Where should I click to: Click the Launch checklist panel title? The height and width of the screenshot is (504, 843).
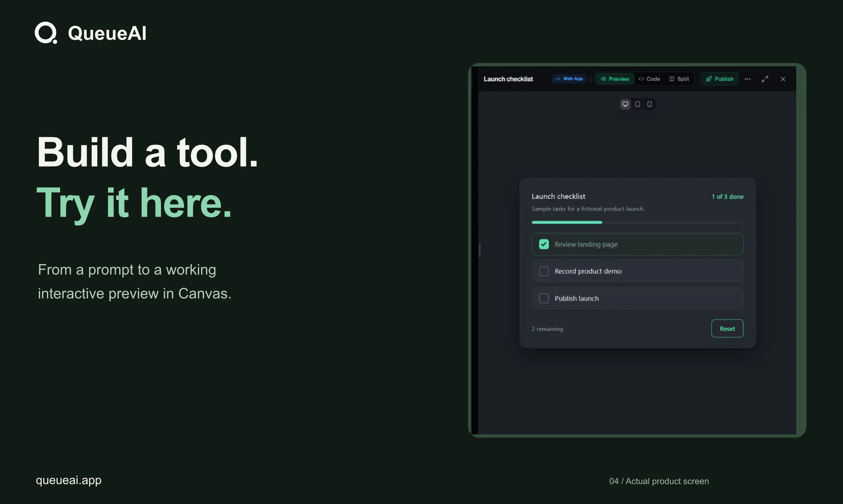[x=508, y=79]
